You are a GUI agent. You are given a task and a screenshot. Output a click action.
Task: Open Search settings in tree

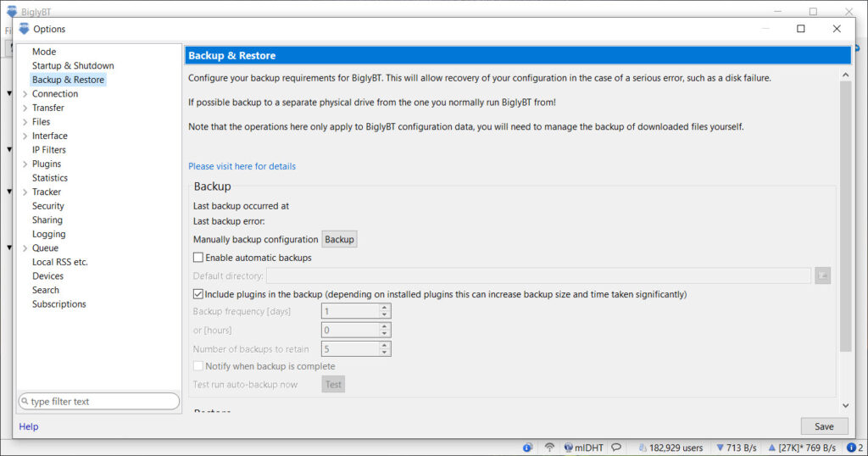pyautogui.click(x=46, y=290)
